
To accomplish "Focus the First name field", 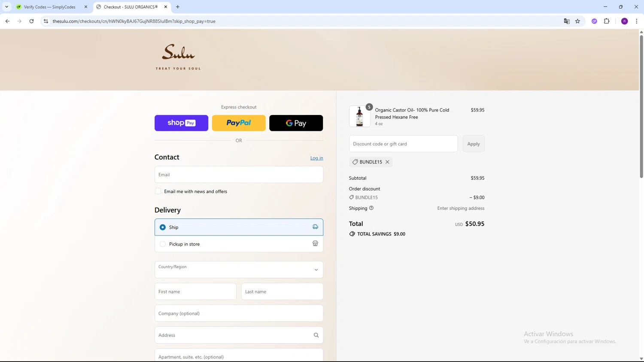I will click(x=195, y=292).
